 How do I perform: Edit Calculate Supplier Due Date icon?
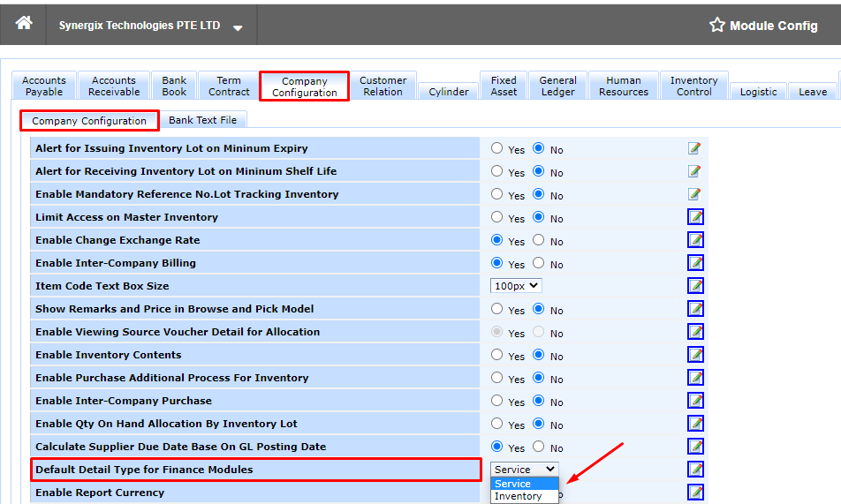[695, 447]
